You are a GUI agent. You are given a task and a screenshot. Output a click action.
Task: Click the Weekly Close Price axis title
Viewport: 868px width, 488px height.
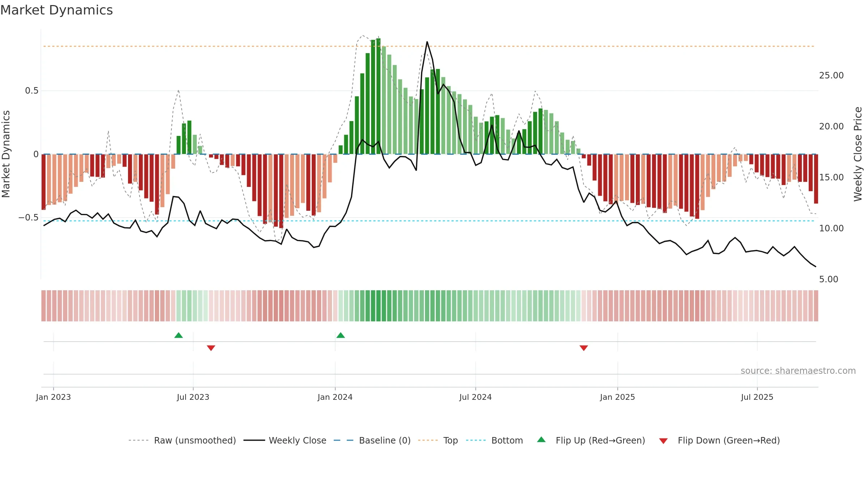coord(858,154)
